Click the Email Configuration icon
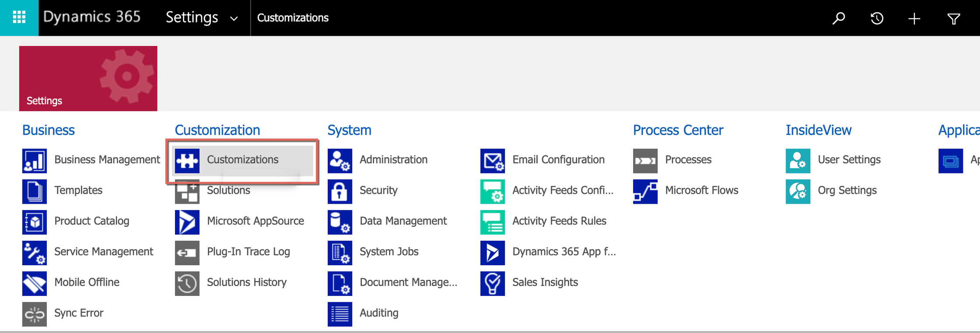The image size is (980, 333). [x=493, y=161]
